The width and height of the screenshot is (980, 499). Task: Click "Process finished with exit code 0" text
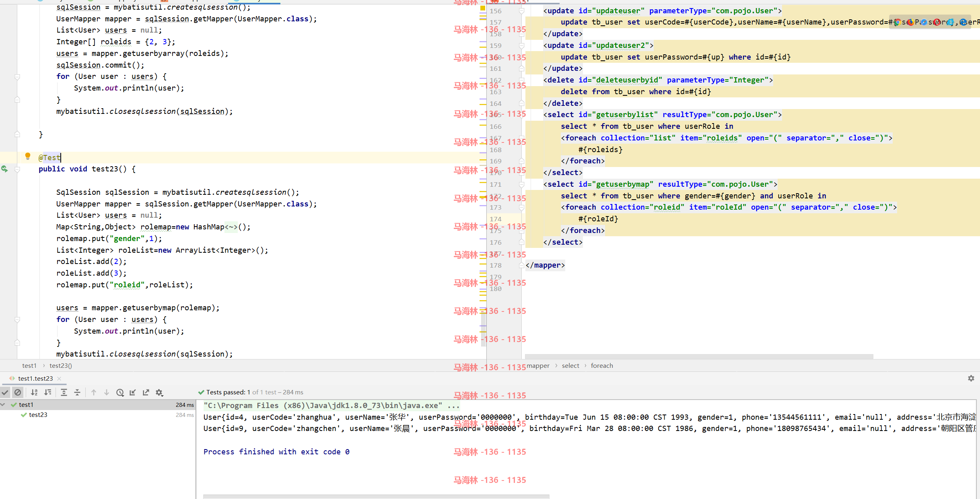point(276,452)
